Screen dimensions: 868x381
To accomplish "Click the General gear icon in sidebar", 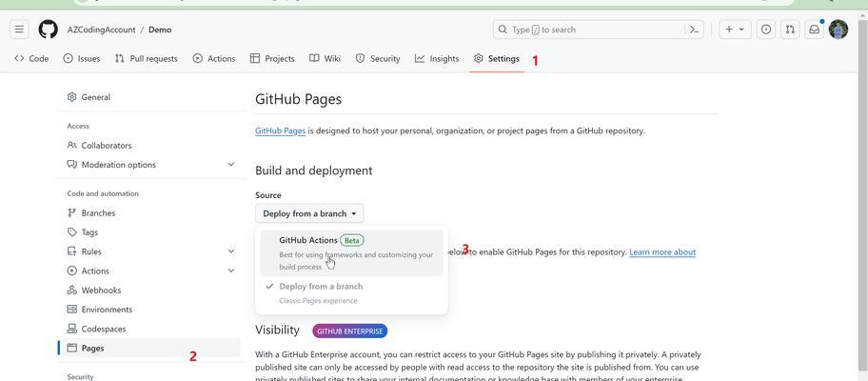I will tap(71, 97).
